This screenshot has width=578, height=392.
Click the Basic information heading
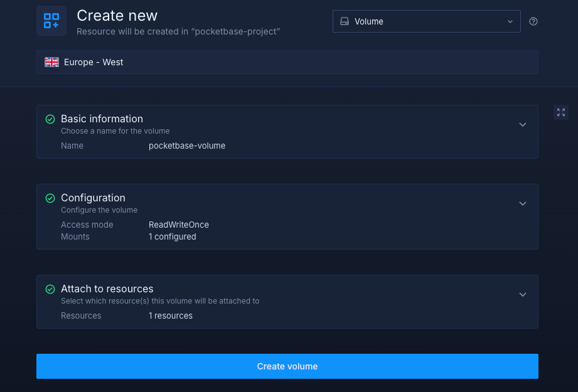[102, 119]
